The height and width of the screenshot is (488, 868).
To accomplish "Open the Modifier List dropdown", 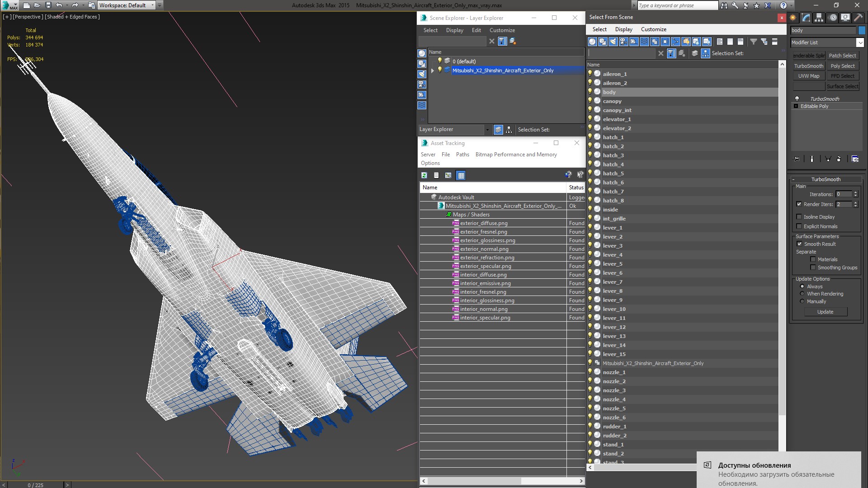I will pos(859,42).
